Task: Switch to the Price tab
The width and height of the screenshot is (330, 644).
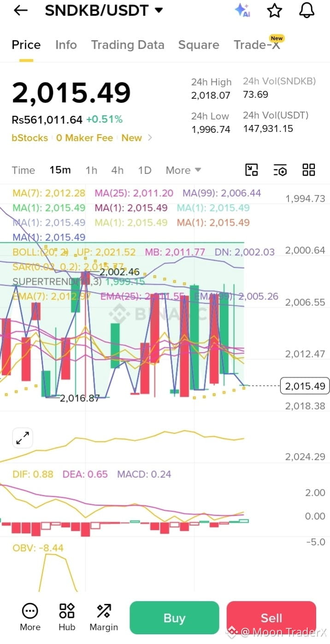Action: (26, 45)
